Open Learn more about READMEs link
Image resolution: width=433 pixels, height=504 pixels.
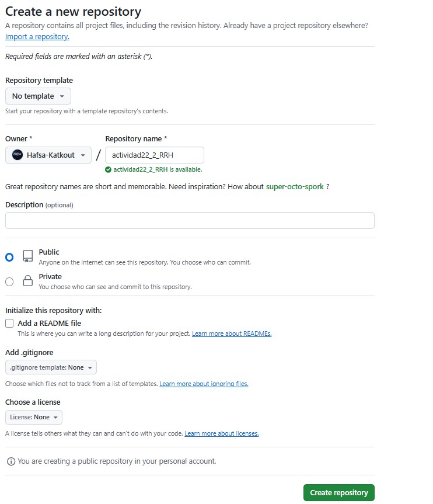coord(232,334)
